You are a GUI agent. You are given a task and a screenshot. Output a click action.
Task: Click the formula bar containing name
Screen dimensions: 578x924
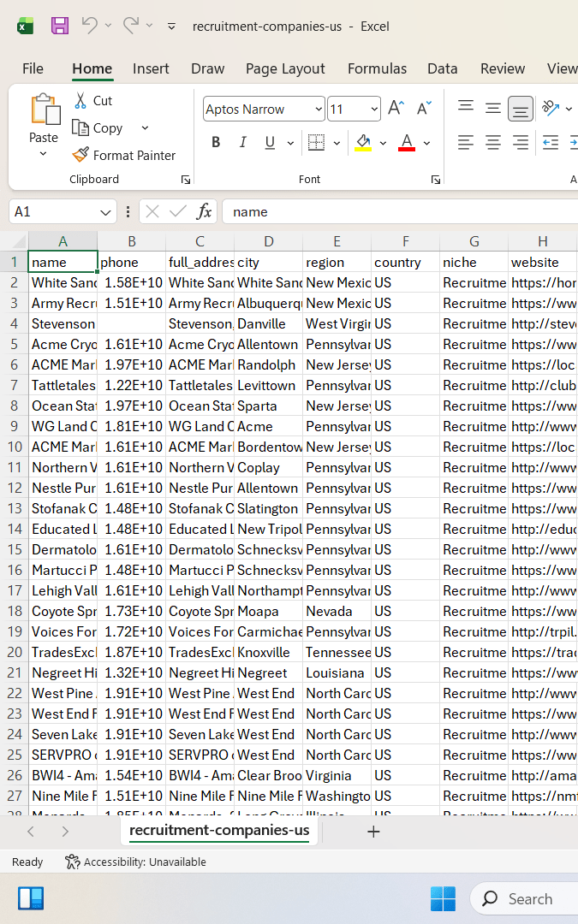[x=400, y=211]
